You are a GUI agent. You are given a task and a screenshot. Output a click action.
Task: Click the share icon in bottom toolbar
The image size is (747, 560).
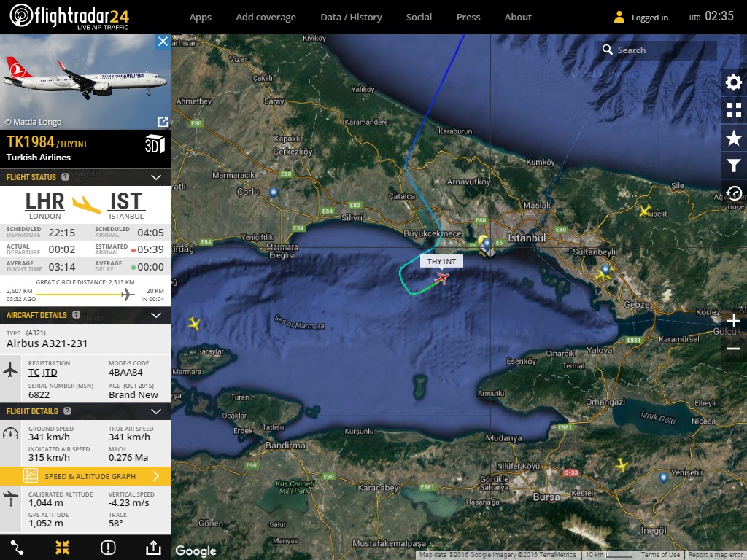(x=153, y=548)
